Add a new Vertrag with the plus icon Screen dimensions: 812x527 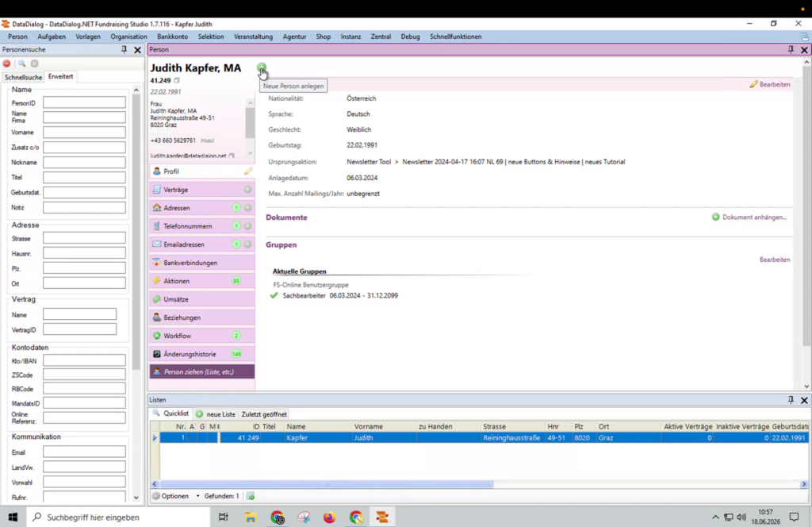[248, 190]
